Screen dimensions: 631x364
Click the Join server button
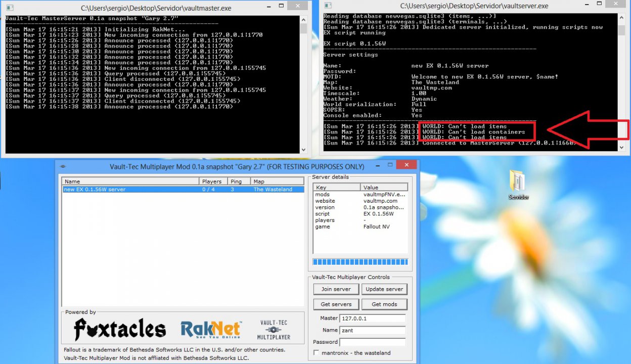coord(336,289)
